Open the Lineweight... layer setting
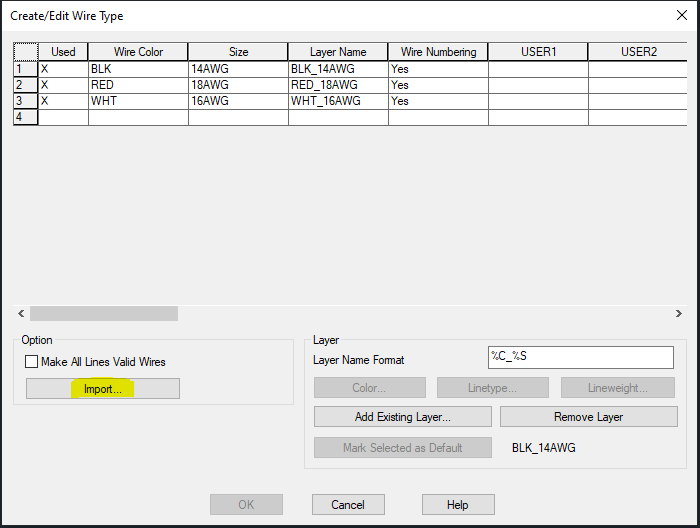The width and height of the screenshot is (700, 528). click(617, 387)
